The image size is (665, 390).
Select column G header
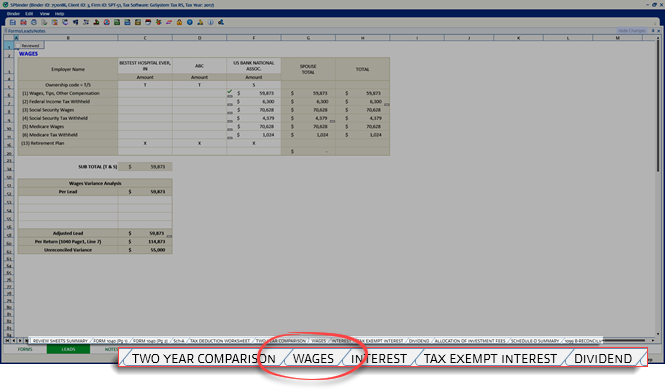(308, 38)
